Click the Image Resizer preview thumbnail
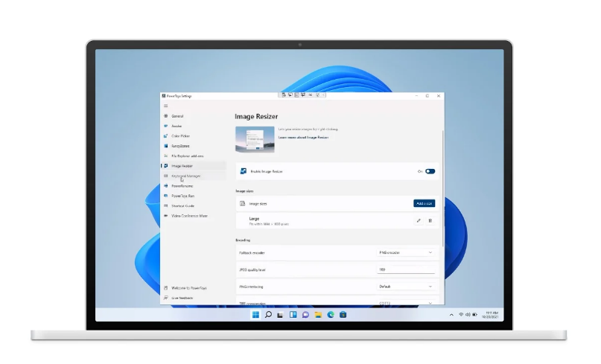Screen dimensions: 601x364 (x=254, y=139)
